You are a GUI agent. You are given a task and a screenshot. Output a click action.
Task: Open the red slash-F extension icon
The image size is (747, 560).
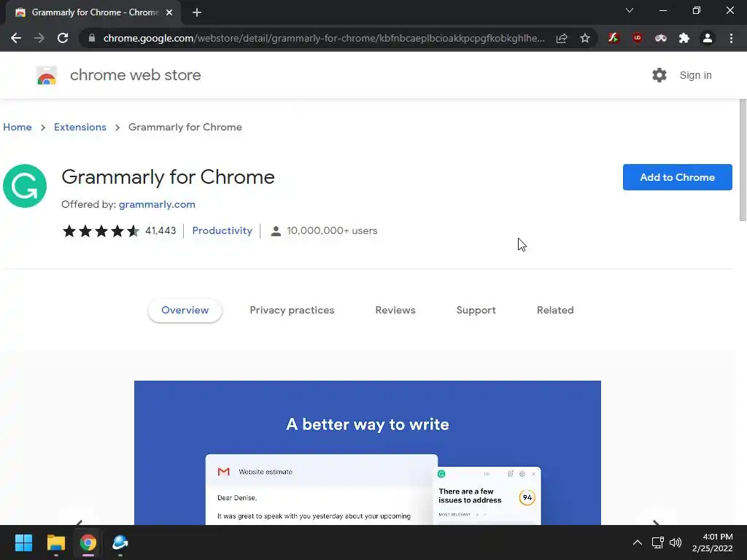pyautogui.click(x=614, y=38)
